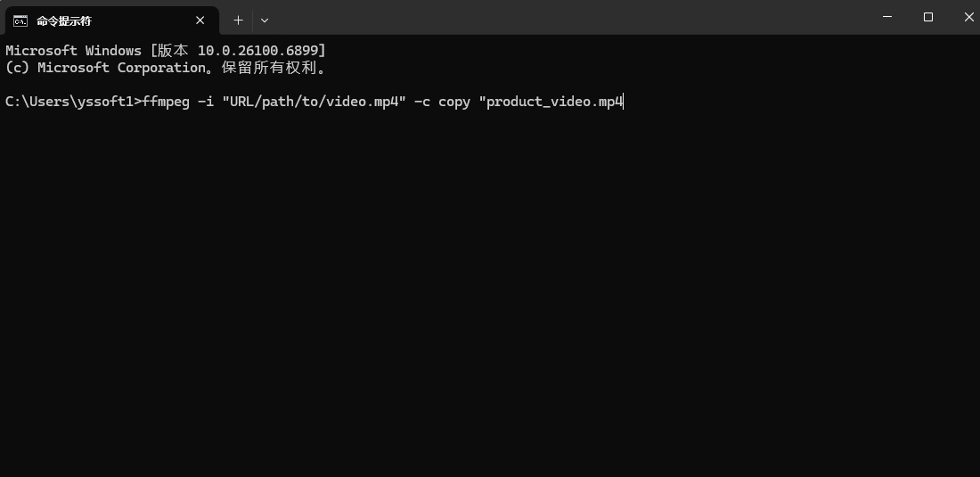This screenshot has width=980, height=477.
Task: Click the "product_video.mp4" output filename text
Action: 554,102
